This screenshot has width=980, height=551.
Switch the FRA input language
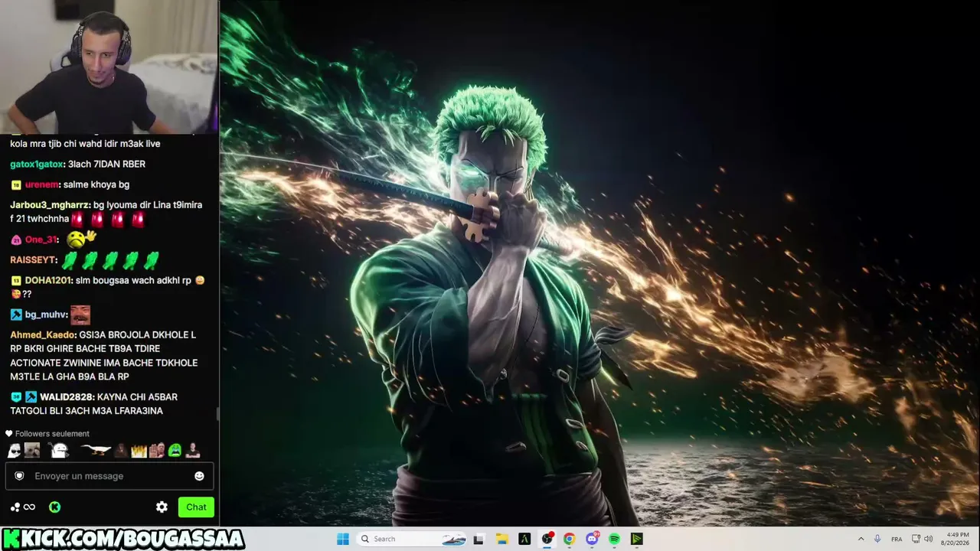[897, 539]
